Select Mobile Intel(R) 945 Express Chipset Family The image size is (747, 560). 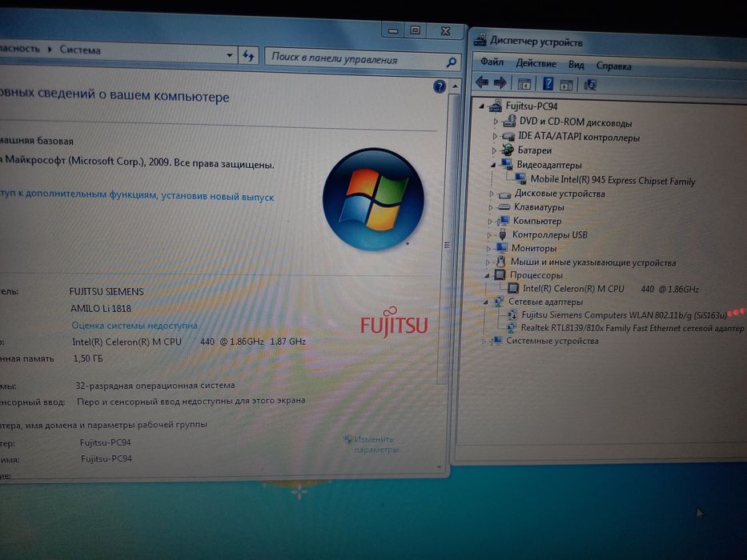(x=612, y=180)
